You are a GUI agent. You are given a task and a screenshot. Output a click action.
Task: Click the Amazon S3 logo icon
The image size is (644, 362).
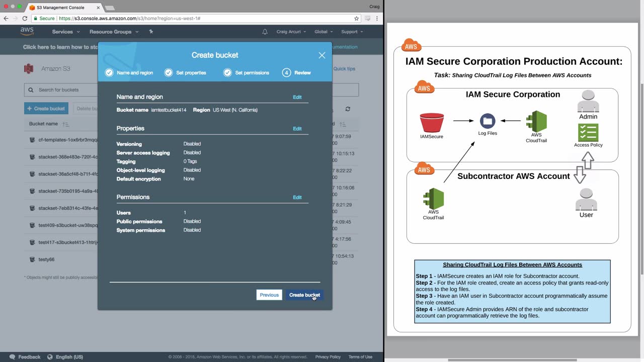click(x=29, y=68)
